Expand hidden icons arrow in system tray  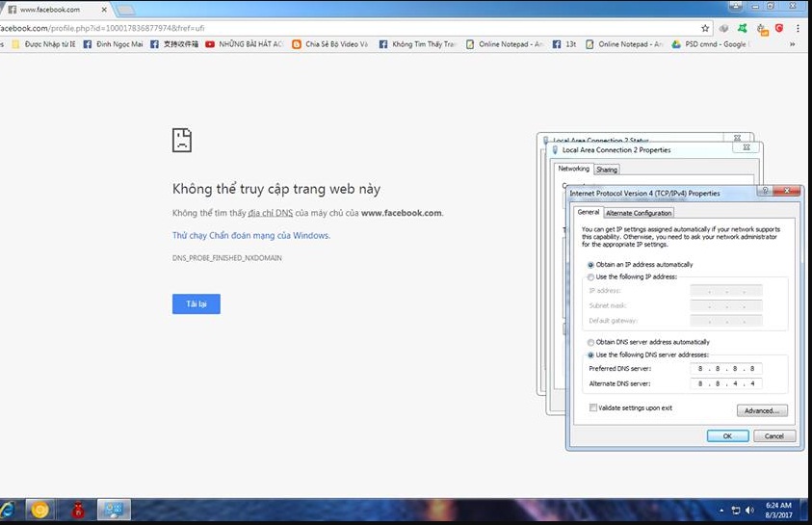click(x=721, y=510)
